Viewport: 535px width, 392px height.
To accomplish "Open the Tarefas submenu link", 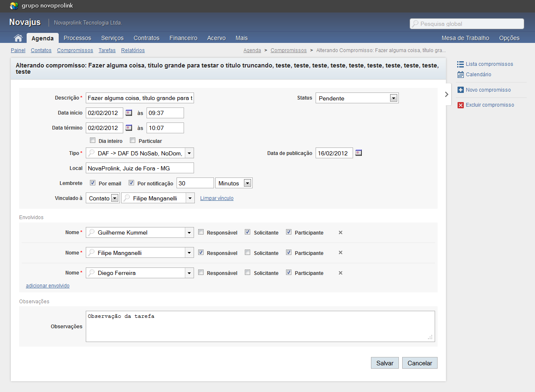I will pyautogui.click(x=107, y=50).
